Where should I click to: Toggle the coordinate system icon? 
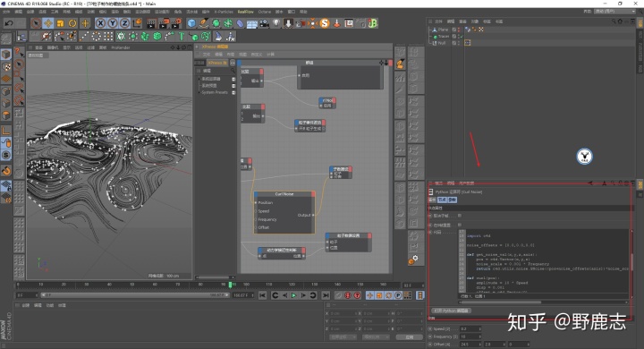coord(137,23)
